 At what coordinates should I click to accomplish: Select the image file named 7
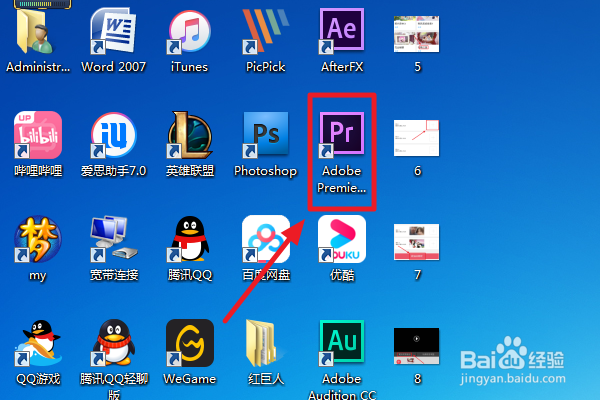417,242
